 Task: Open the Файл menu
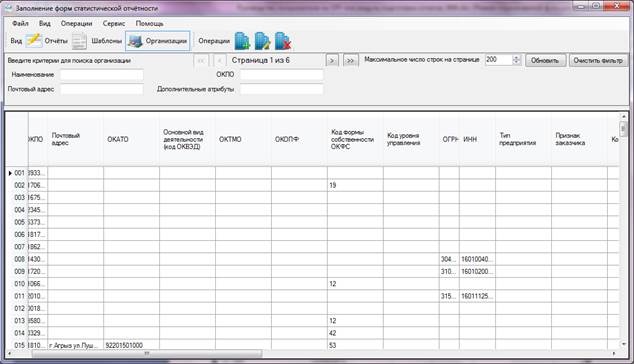pyautogui.click(x=20, y=23)
